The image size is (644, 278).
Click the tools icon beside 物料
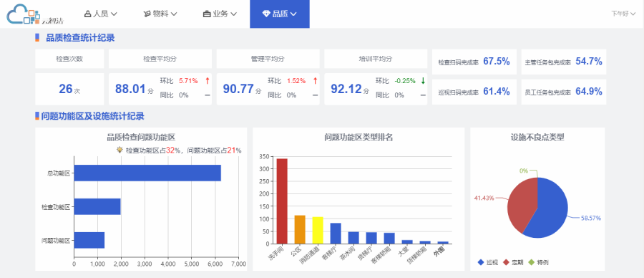(x=147, y=14)
